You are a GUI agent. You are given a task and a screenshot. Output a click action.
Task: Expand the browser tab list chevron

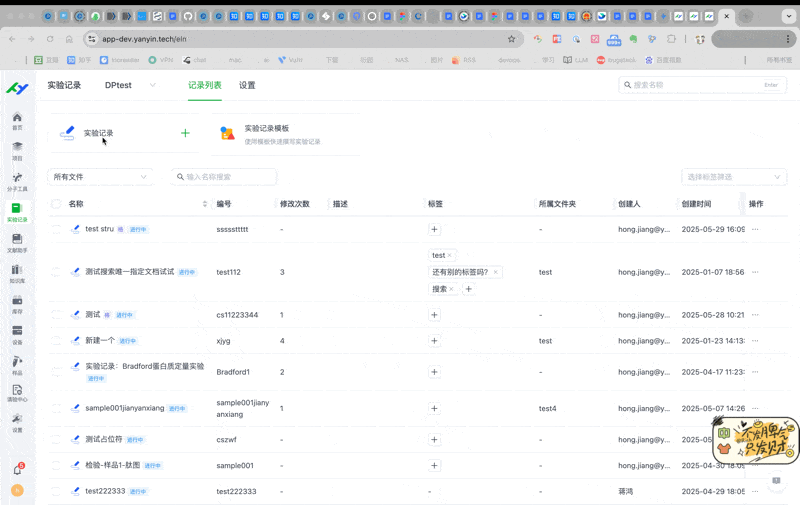tap(789, 16)
